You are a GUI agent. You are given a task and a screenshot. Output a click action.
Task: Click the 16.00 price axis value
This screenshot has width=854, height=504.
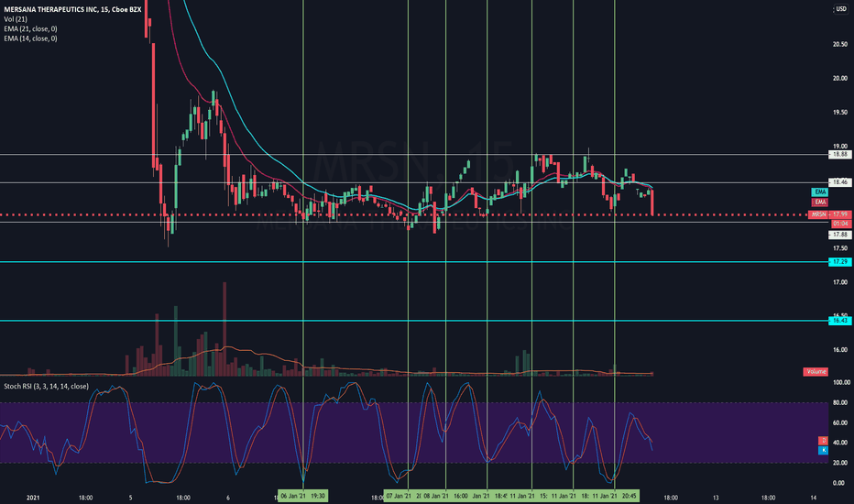tap(840, 350)
